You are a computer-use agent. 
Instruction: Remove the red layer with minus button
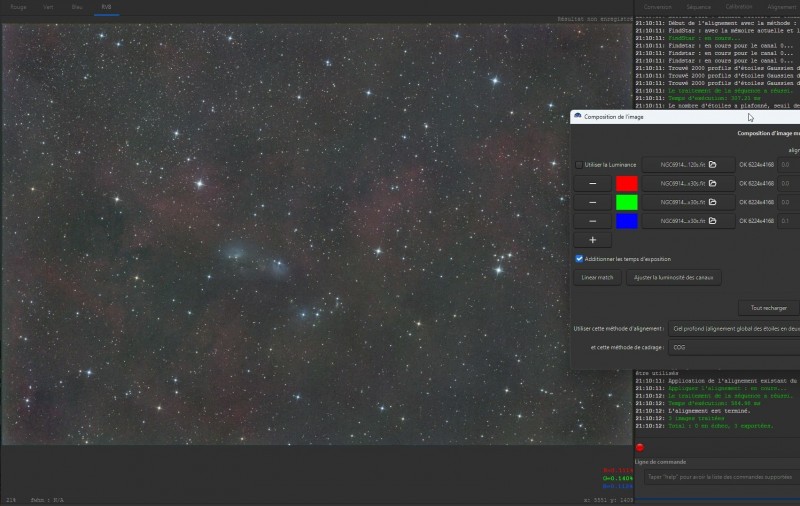592,184
